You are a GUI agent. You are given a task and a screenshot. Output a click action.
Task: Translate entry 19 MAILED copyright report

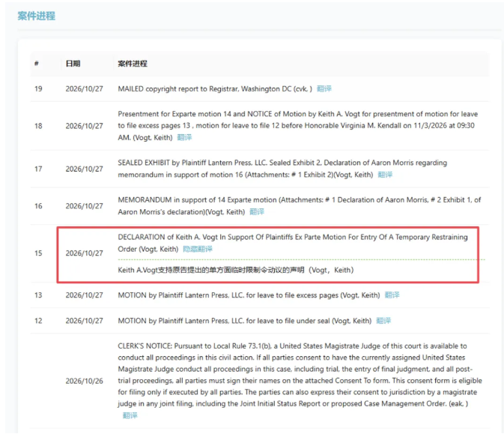tap(324, 88)
